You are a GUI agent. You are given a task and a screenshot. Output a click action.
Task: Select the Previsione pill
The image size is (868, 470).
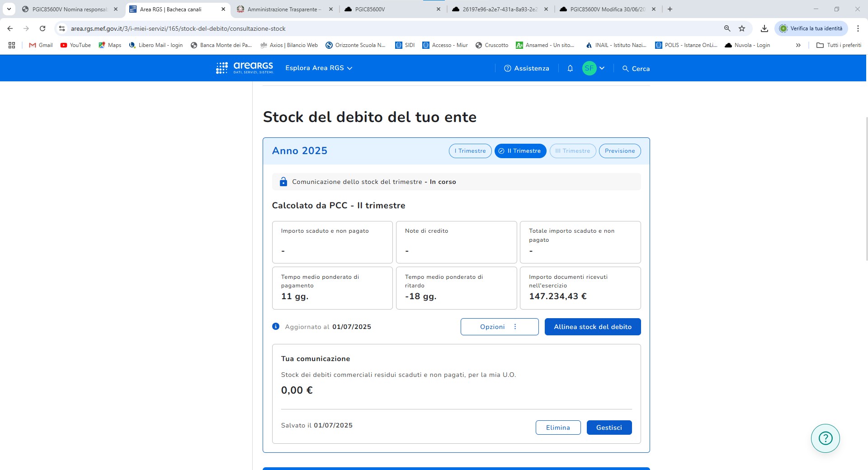(x=619, y=151)
